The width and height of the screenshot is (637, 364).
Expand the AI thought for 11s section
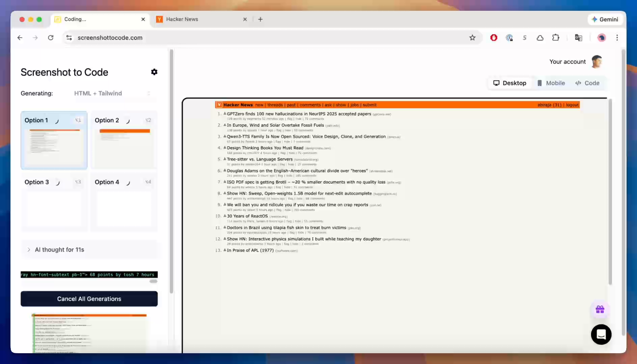point(89,250)
